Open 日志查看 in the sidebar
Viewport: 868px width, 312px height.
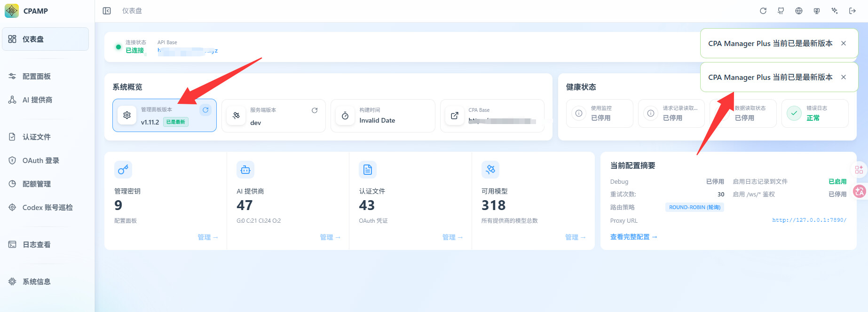tap(46, 244)
